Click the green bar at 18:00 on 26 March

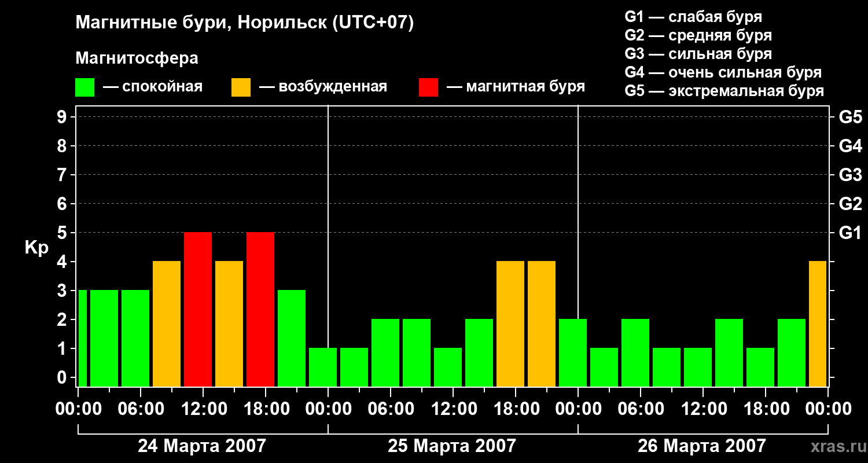click(760, 367)
